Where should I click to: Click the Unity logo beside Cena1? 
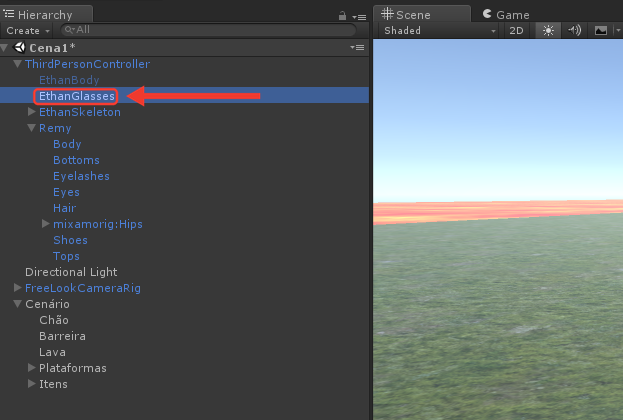(x=19, y=47)
